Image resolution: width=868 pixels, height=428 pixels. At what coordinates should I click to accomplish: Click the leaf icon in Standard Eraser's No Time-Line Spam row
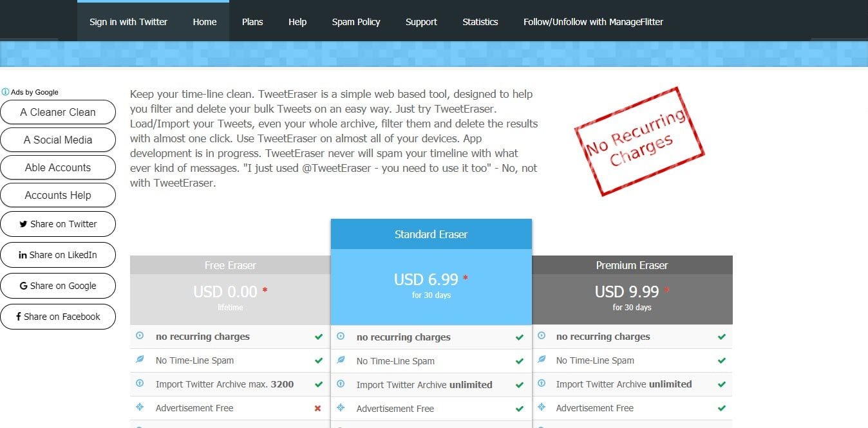tap(341, 360)
